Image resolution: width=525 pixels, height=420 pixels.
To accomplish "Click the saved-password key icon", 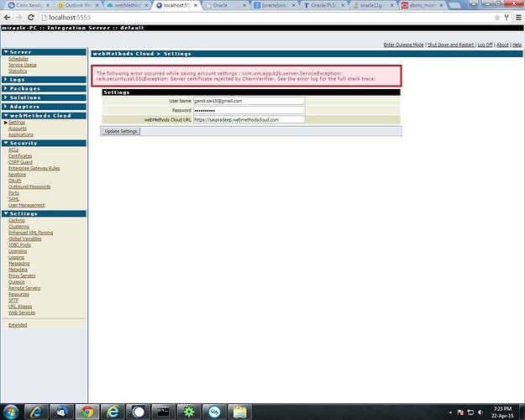I will pyautogui.click(x=507, y=18).
